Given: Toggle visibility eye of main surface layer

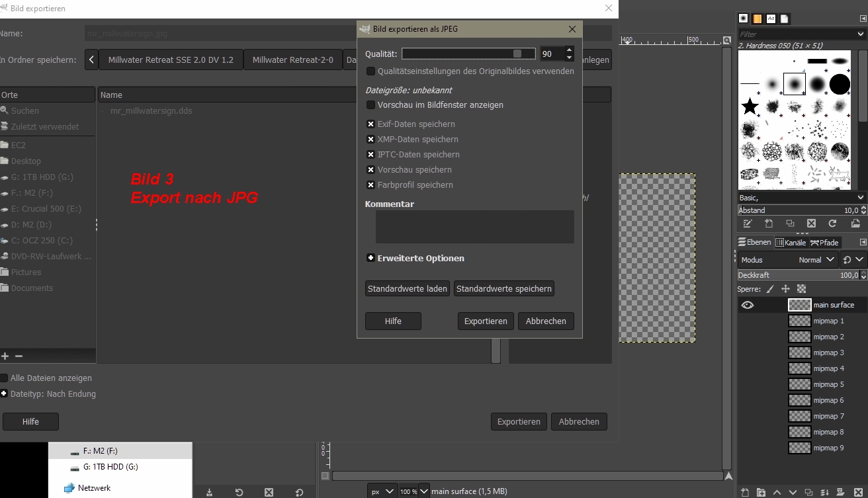Looking at the screenshot, I should [x=748, y=305].
